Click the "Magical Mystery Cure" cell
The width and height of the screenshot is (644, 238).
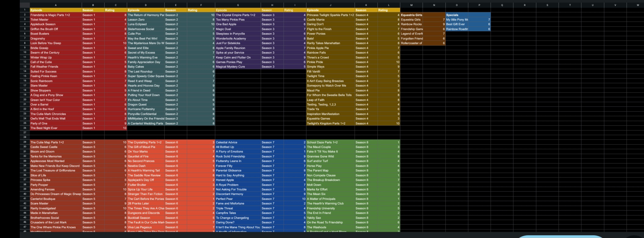coord(238,67)
